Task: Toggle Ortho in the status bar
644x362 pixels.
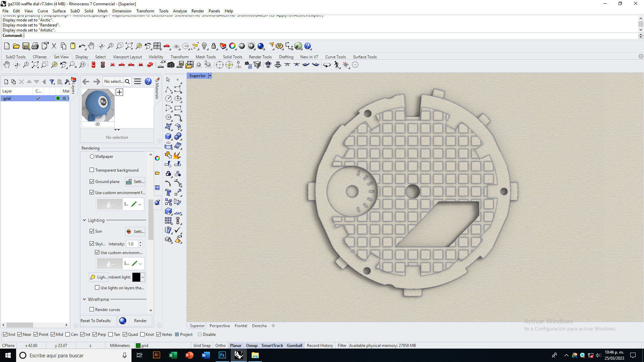Action: point(220,345)
